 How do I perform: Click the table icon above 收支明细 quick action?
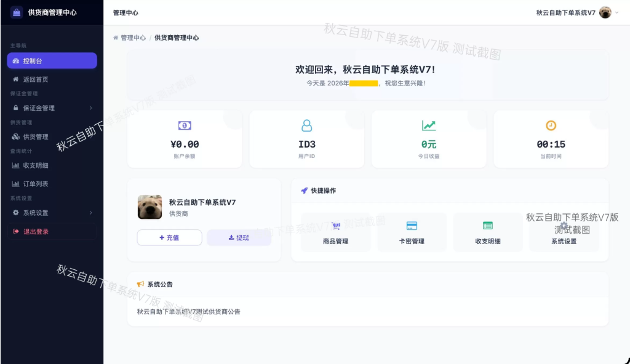488,226
